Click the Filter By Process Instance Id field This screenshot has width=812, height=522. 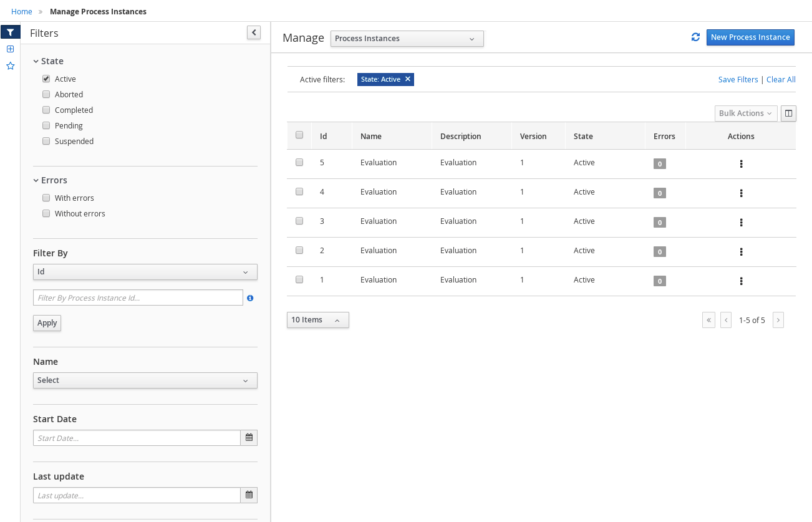pos(138,298)
